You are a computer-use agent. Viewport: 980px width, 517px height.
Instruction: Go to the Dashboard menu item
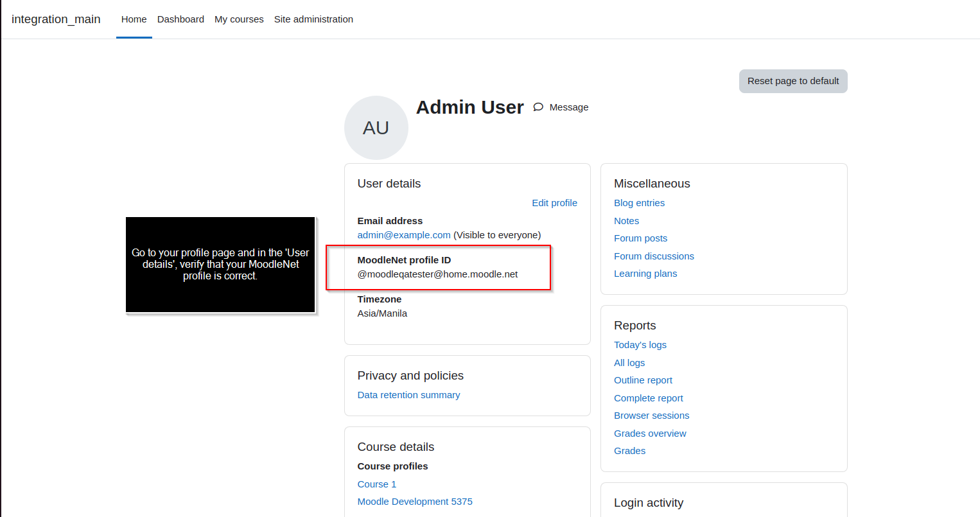pos(180,19)
